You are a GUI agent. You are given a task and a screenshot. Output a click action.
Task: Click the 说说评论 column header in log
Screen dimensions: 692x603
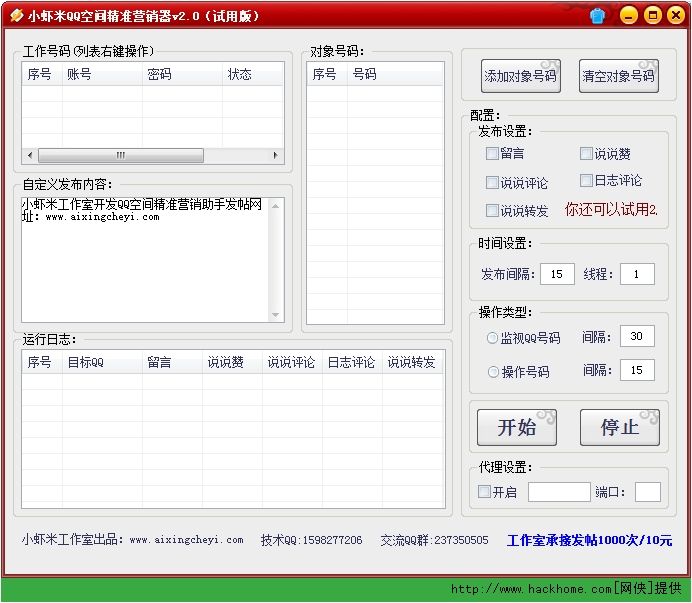[292, 362]
